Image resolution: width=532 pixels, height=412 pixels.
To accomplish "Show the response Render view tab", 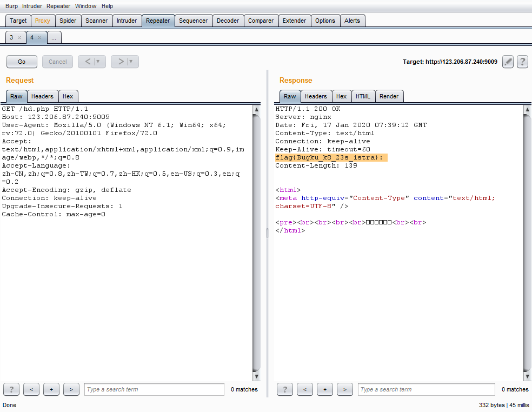I will 389,96.
